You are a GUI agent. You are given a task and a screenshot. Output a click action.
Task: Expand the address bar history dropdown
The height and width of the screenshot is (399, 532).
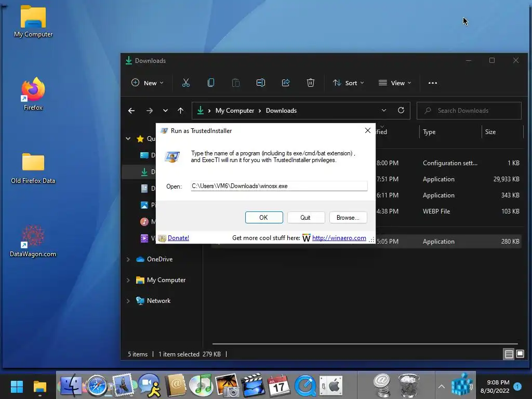point(384,110)
